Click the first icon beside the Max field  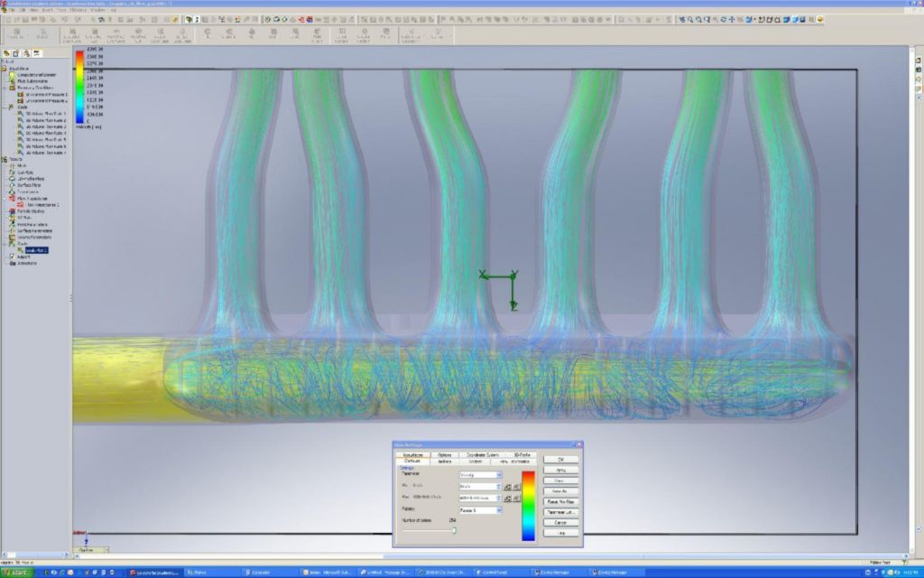pyautogui.click(x=507, y=498)
